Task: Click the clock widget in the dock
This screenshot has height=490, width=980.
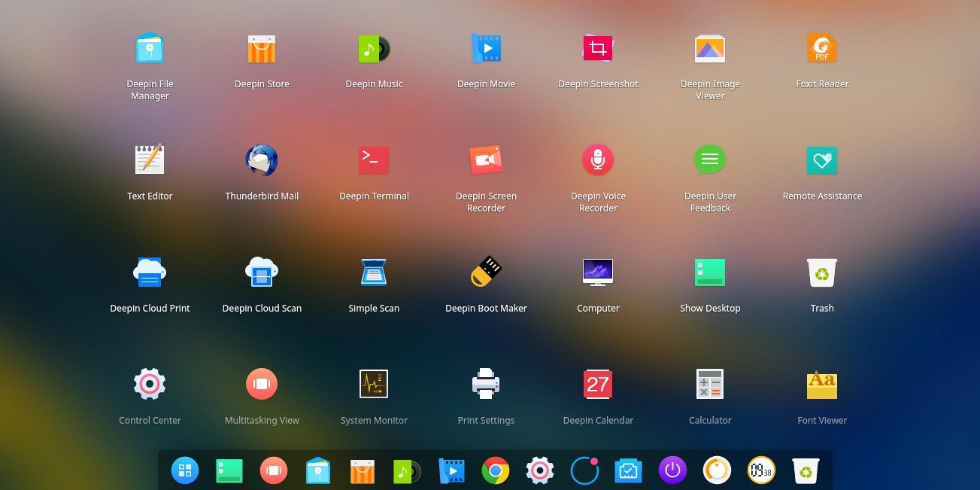Action: [761, 471]
